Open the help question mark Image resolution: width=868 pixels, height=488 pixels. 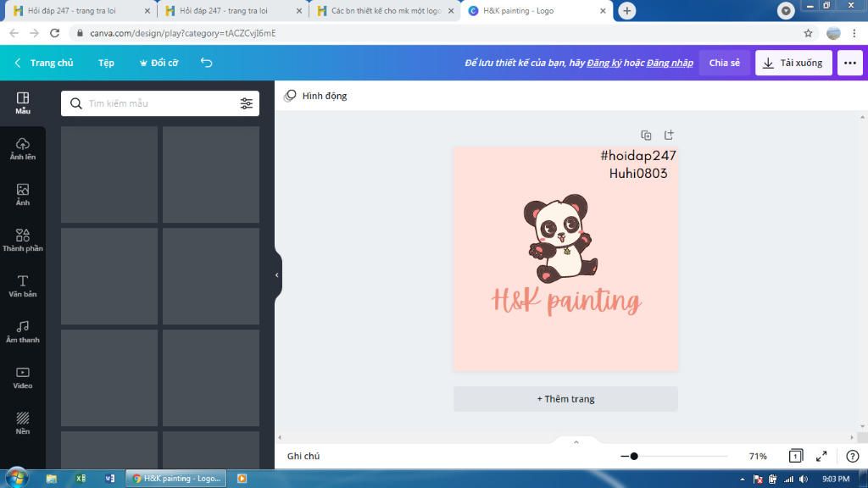(x=853, y=456)
